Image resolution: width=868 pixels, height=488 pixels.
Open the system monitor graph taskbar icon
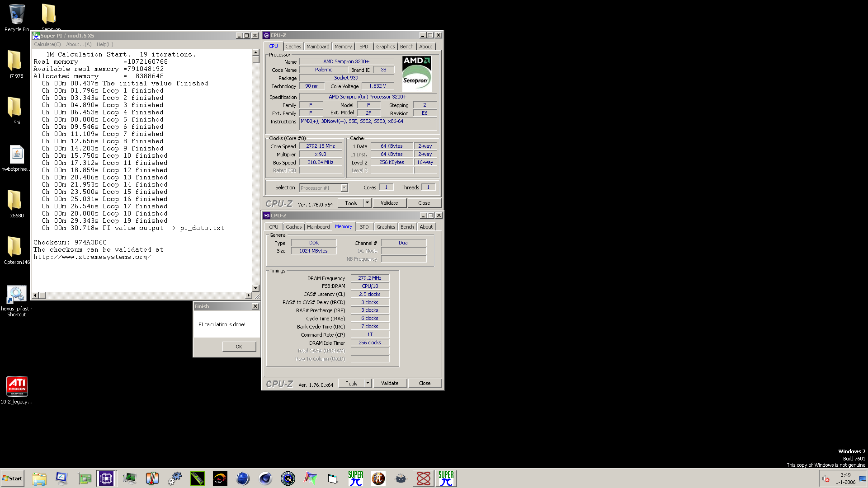pyautogui.click(x=130, y=479)
